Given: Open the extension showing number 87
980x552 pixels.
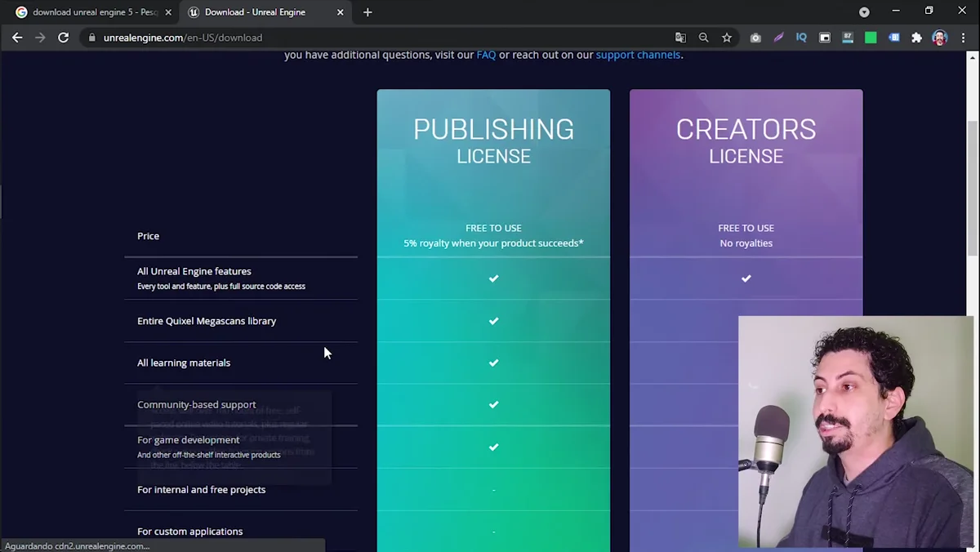Looking at the screenshot, I should tap(848, 38).
